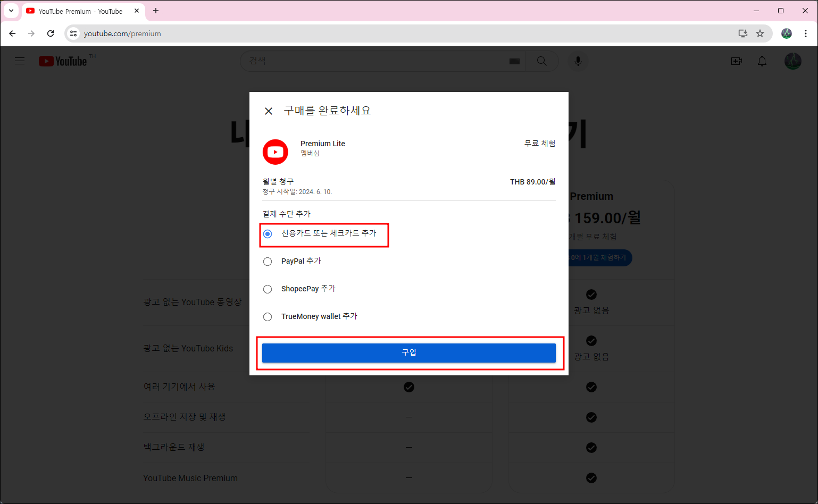Select ShopeePay 추가 radio option
Image resolution: width=818 pixels, height=504 pixels.
pyautogui.click(x=268, y=289)
